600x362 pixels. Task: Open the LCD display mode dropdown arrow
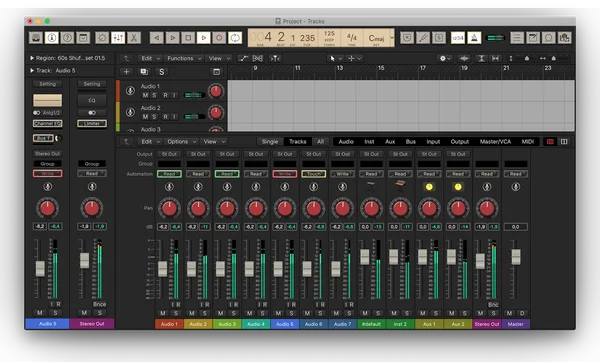(392, 38)
